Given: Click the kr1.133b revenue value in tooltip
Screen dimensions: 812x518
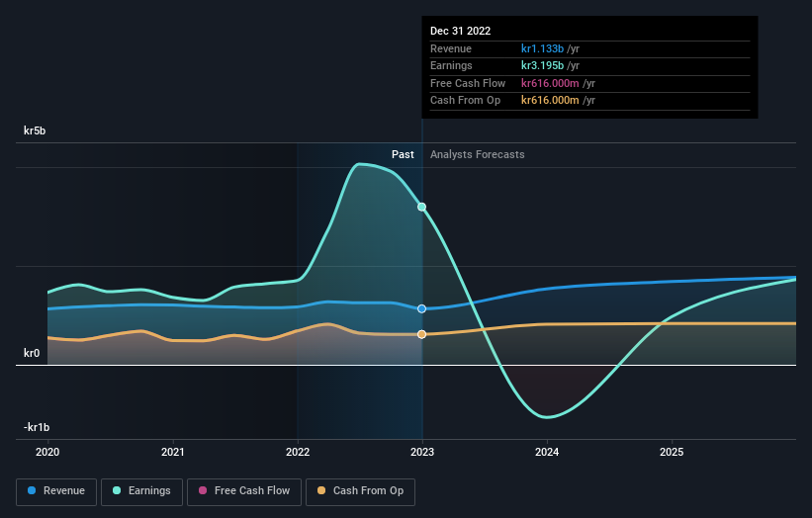Looking at the screenshot, I should [542, 48].
